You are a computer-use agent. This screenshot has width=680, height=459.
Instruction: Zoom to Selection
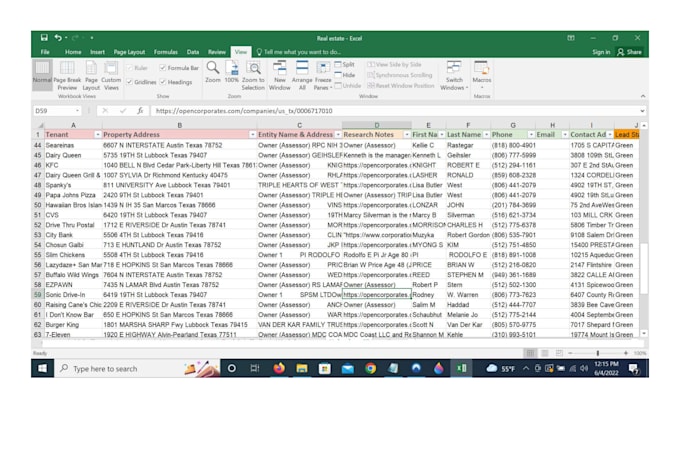click(253, 75)
